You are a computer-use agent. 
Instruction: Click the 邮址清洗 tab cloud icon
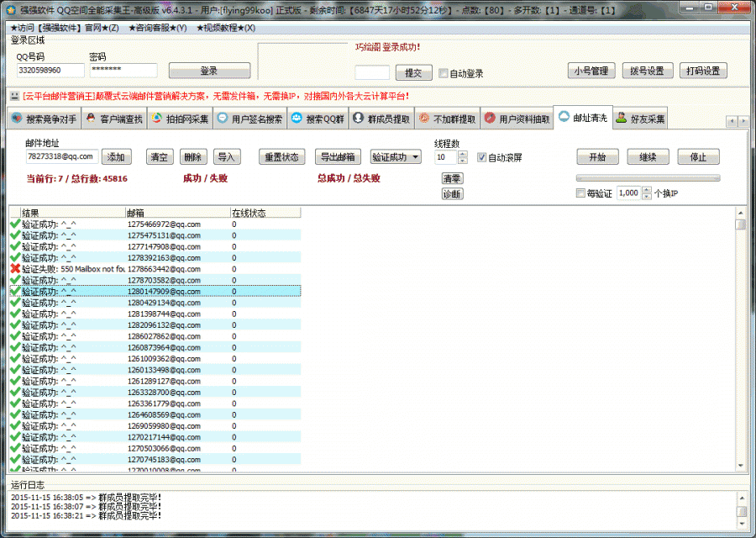coord(564,117)
